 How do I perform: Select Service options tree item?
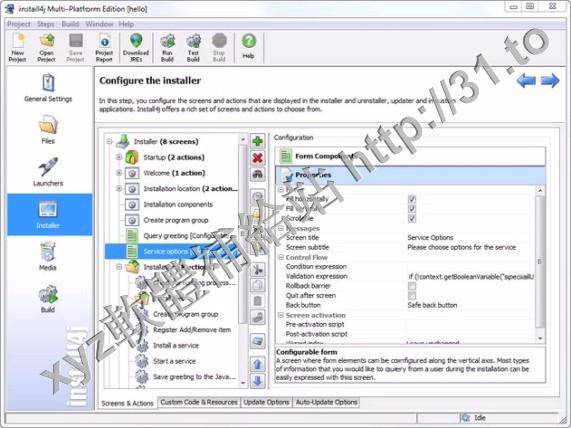pyautogui.click(x=171, y=251)
